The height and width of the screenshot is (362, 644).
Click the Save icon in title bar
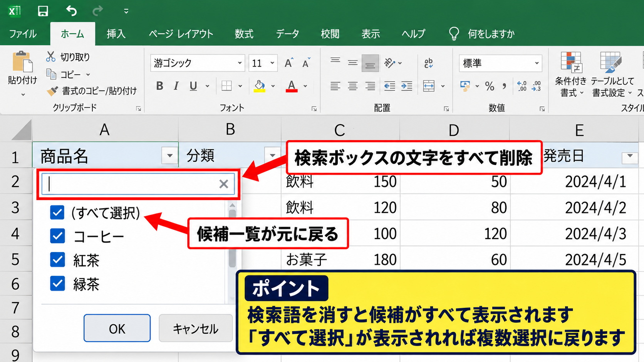43,11
